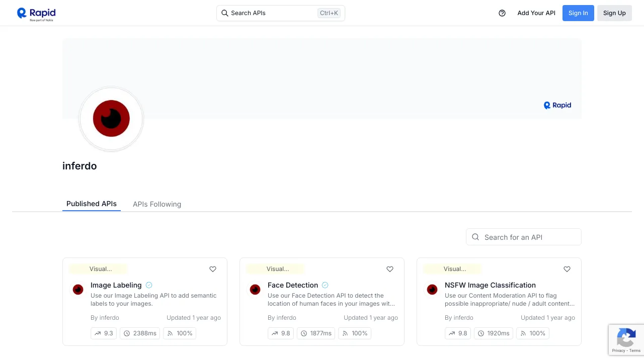Focus the Search APIs field in header

(281, 13)
